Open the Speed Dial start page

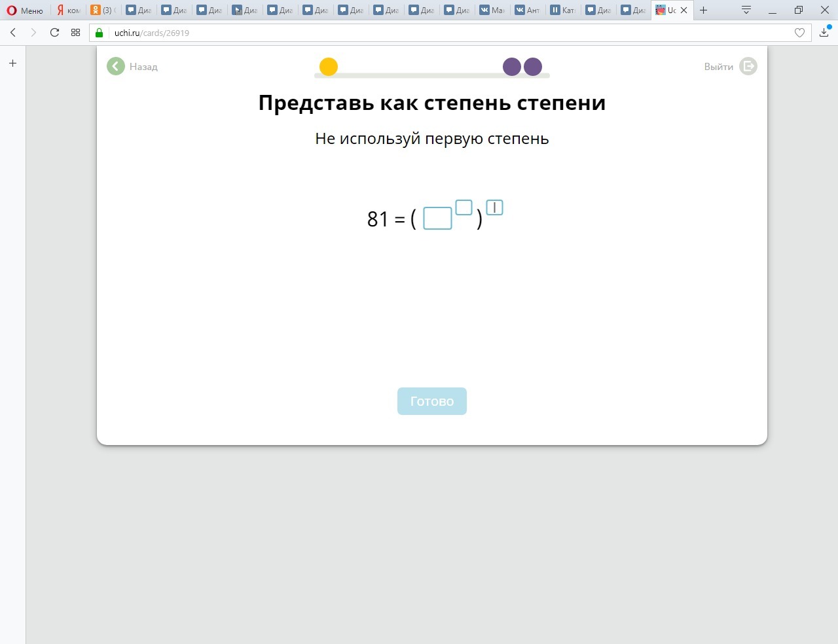coord(75,33)
